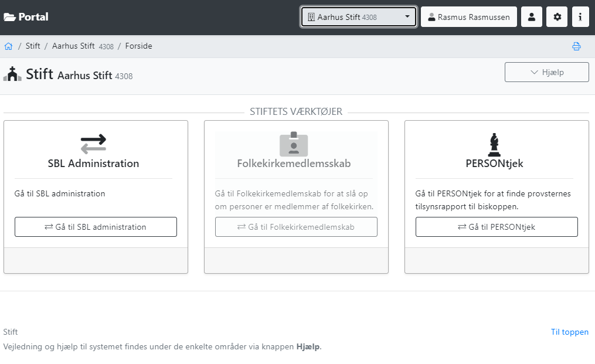Screen dimensions: 595x364
Task: Click the footer Vejledning og hjælp text
Action: [x=162, y=346]
